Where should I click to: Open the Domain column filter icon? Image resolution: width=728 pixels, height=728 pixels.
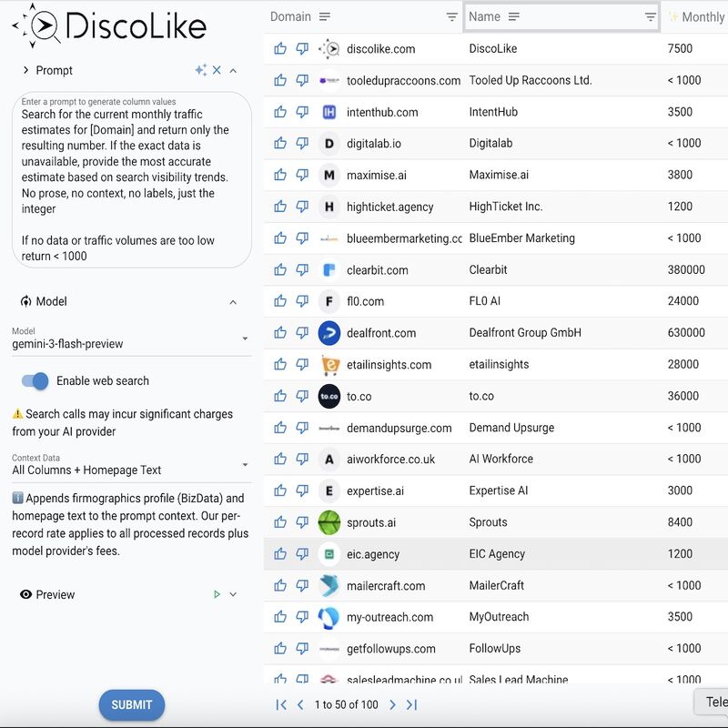click(x=452, y=16)
